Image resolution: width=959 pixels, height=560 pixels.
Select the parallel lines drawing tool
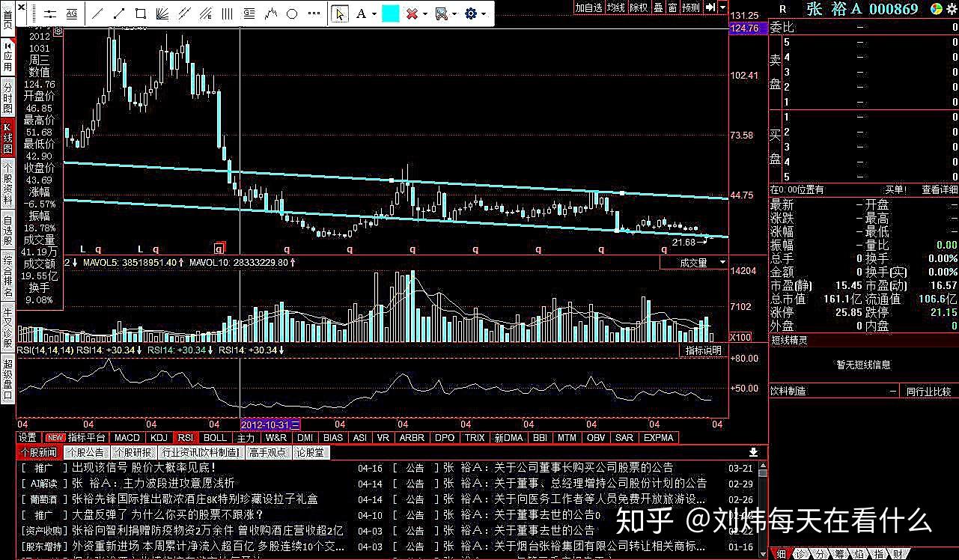point(183,13)
